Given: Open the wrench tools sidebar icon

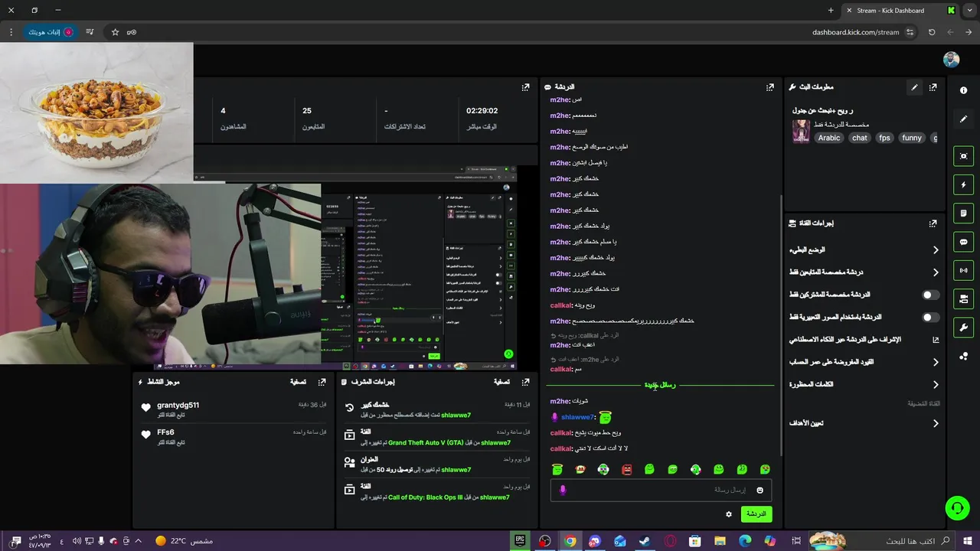Looking at the screenshot, I should coord(963,328).
